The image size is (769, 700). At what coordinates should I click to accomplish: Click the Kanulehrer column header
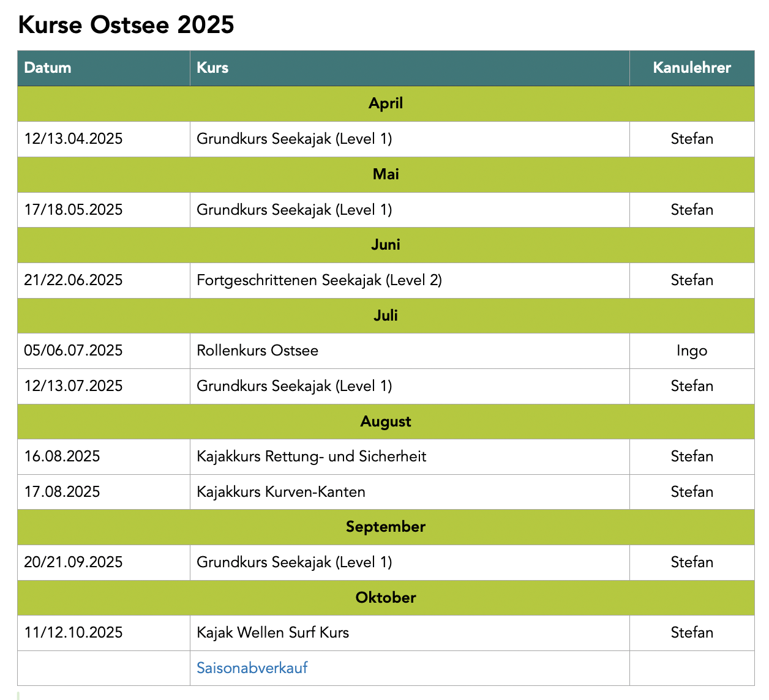pos(691,68)
